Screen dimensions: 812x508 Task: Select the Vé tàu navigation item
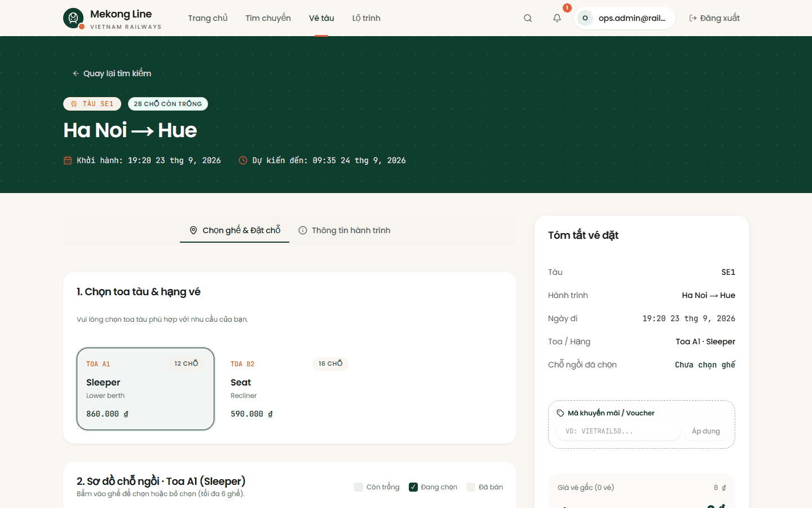(x=321, y=18)
